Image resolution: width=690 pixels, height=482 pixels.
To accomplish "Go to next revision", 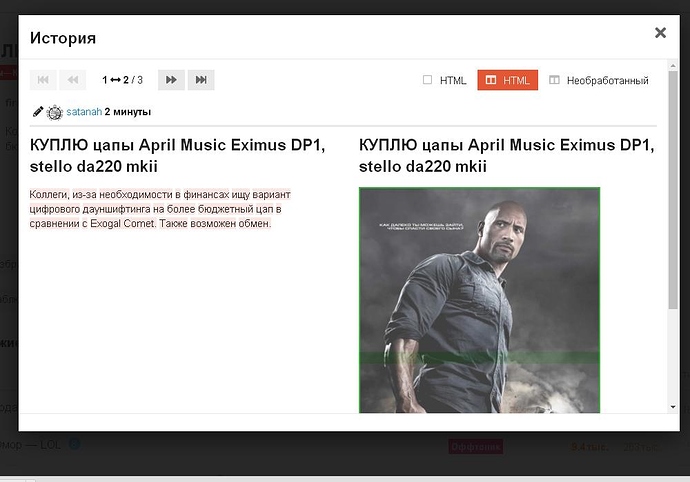I will [171, 80].
